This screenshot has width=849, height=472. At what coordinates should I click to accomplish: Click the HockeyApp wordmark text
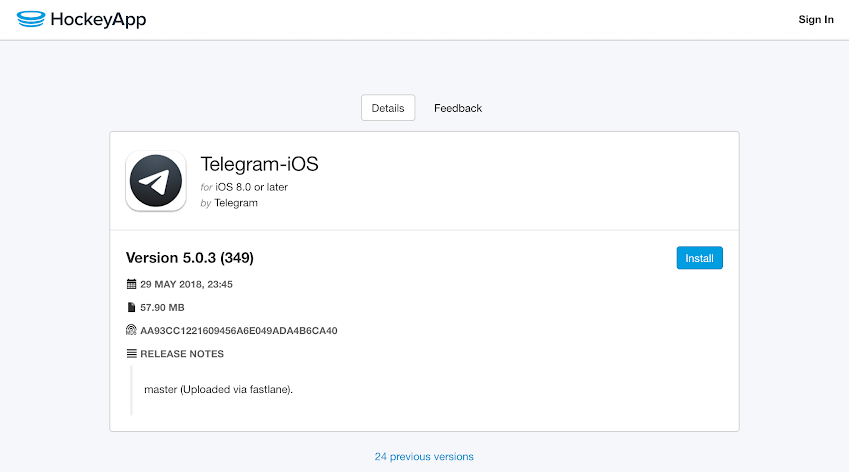pyautogui.click(x=98, y=19)
